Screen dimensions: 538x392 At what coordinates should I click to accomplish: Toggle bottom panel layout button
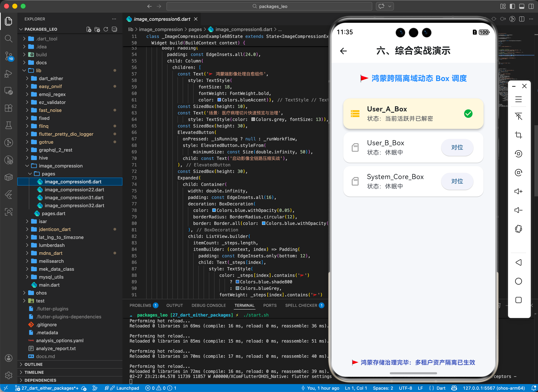pyautogui.click(x=522, y=6)
